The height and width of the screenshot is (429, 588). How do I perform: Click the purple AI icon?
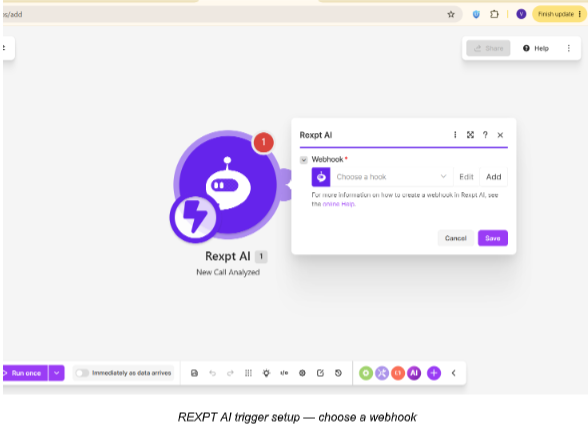414,373
